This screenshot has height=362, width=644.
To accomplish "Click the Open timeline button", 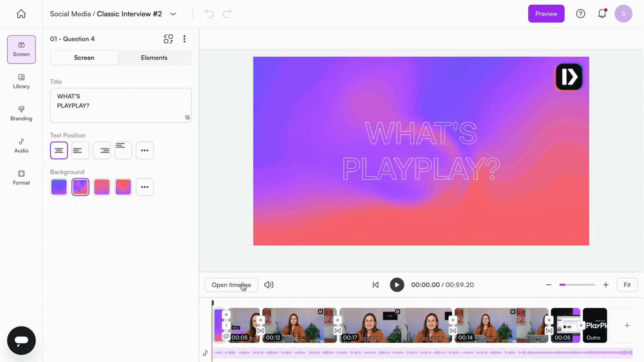I will [231, 285].
